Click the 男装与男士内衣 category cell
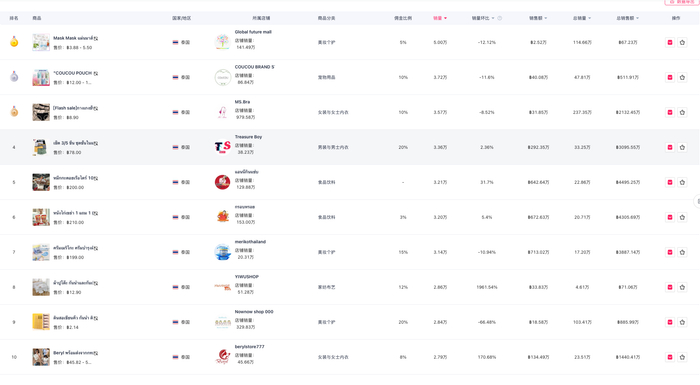Viewport: 700px width, 385px height. click(x=333, y=147)
